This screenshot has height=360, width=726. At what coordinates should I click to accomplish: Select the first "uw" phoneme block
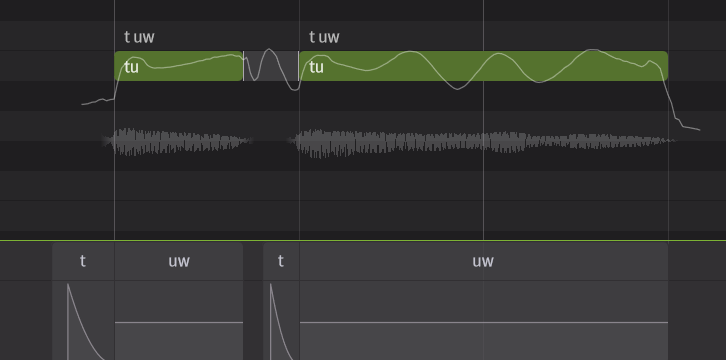pyautogui.click(x=179, y=261)
